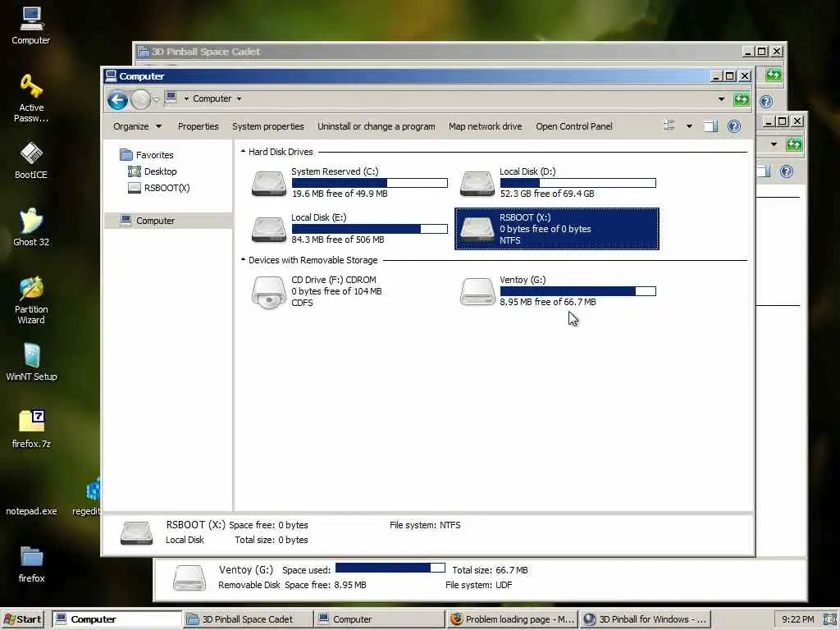840x630 pixels.
Task: Launch WinNT Setup desktop icon
Action: pos(31,362)
